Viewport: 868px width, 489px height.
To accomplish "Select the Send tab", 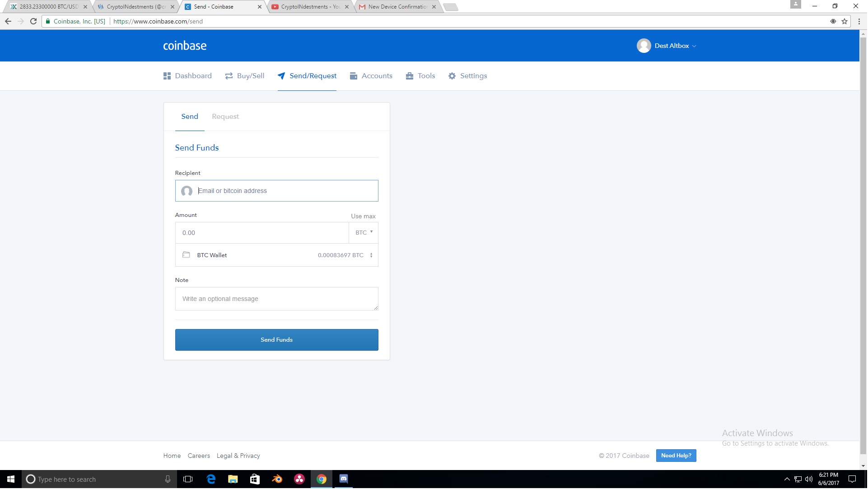I will (x=190, y=117).
